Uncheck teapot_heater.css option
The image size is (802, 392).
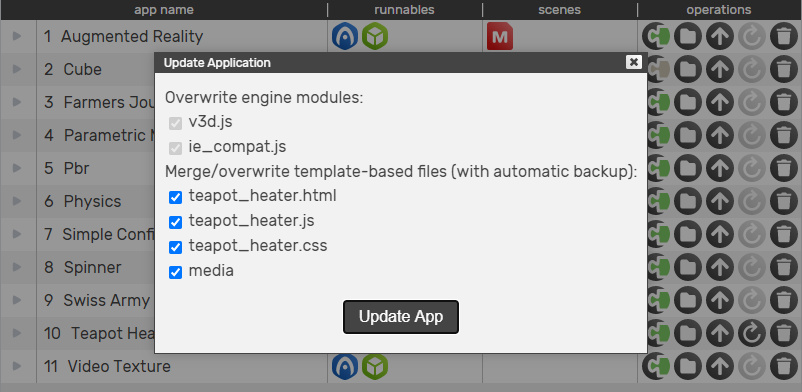175,247
